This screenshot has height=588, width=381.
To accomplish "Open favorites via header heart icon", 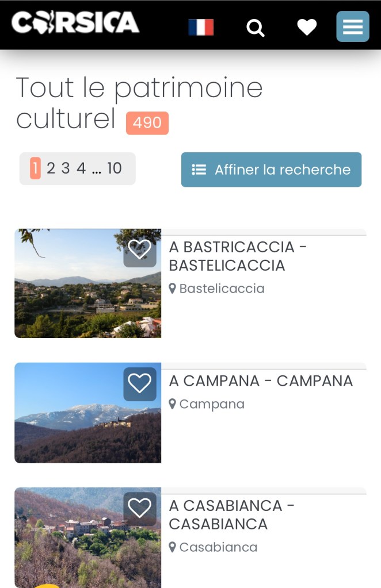I will (307, 27).
